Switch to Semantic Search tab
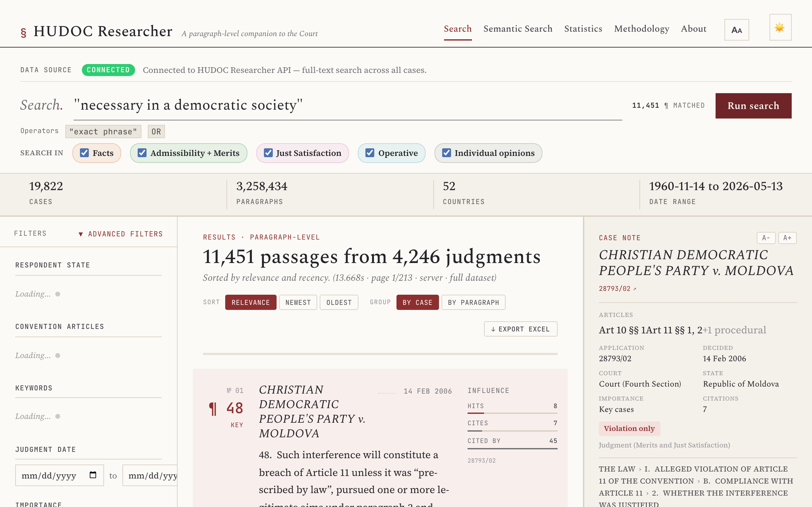 [x=518, y=29]
